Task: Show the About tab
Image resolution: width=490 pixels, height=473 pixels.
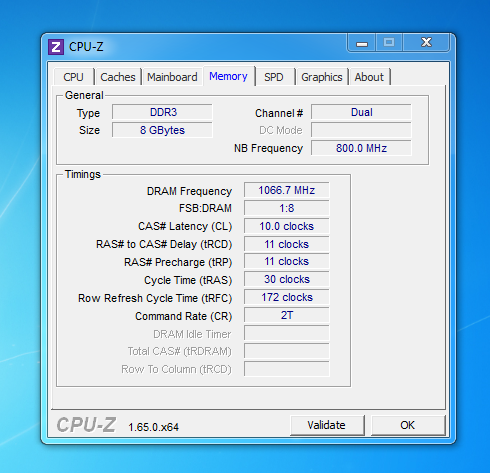Action: click(x=369, y=77)
